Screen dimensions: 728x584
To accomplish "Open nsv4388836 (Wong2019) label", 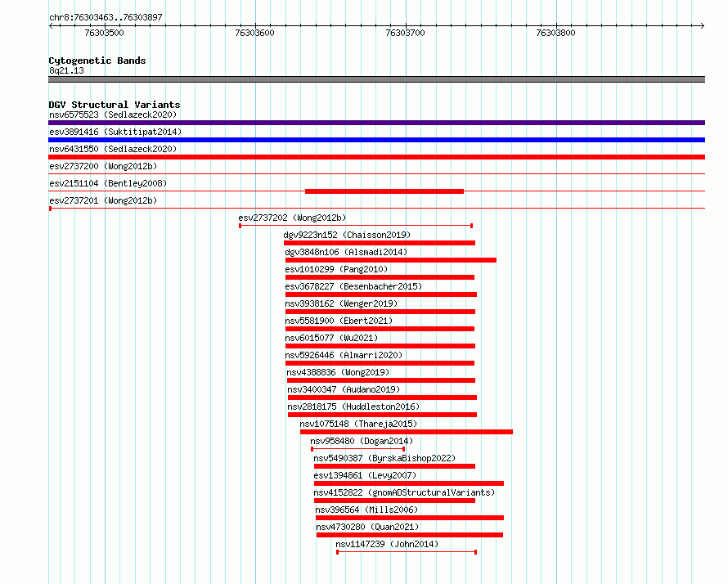I will pos(338,372).
